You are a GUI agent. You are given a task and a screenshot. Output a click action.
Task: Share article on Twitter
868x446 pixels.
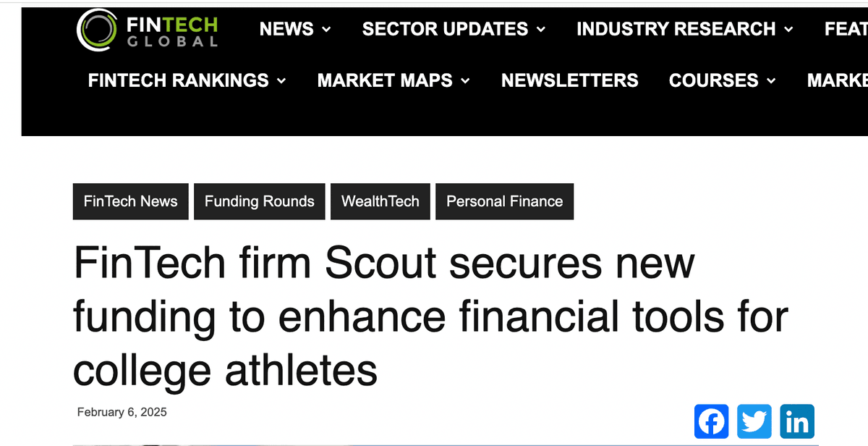pos(754,421)
